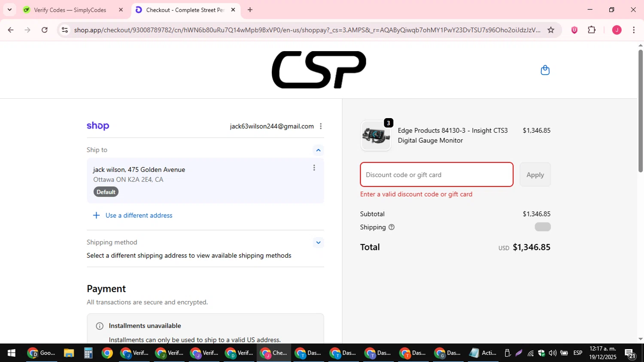
Task: Open the unlabeled Chrome taskbar icon
Action: (x=107, y=353)
